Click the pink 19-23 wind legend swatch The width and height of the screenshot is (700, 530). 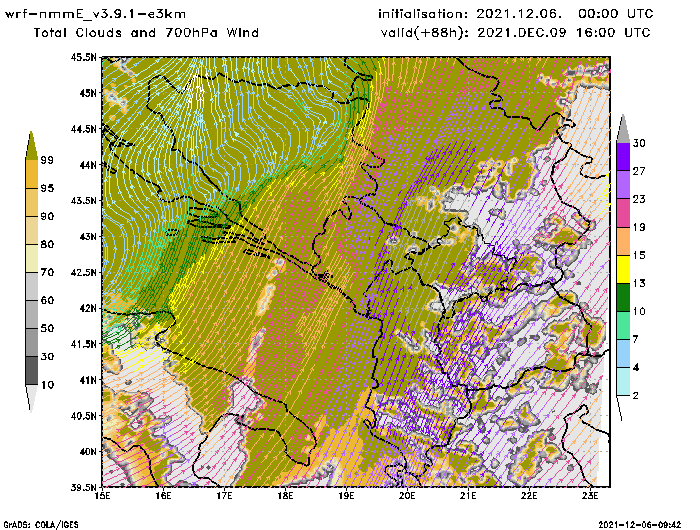(x=623, y=213)
